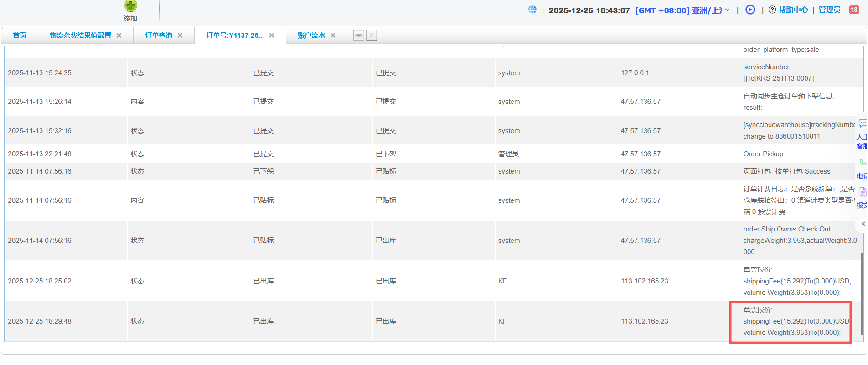The width and height of the screenshot is (868, 365).
Task: Open the purple document report icon
Action: tap(863, 192)
